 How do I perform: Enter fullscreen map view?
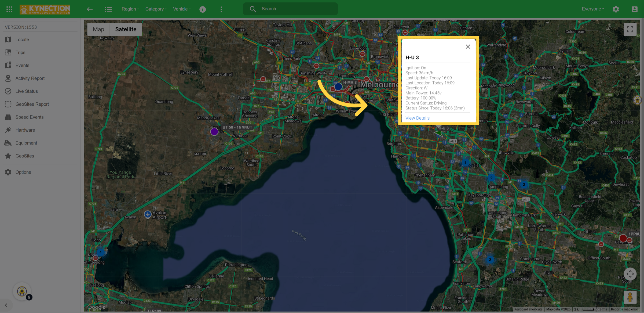pos(630,29)
